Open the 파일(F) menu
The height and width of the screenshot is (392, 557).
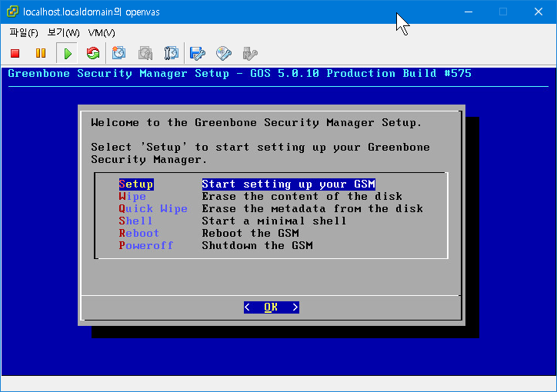pyautogui.click(x=24, y=33)
